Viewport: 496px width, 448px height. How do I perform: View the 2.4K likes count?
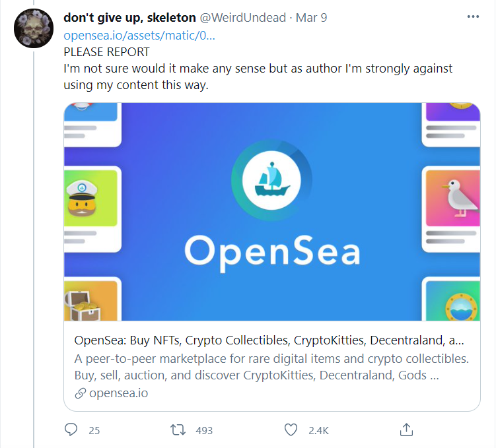point(318,430)
